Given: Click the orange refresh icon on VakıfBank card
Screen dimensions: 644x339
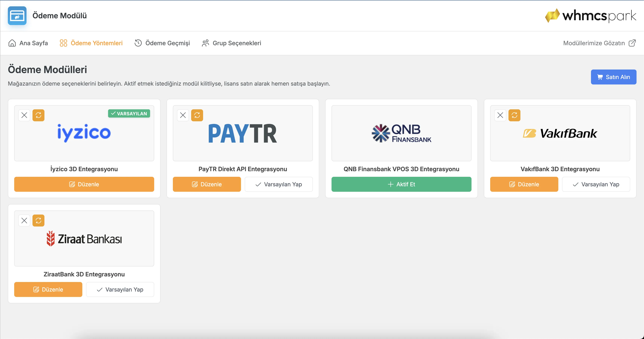Looking at the screenshot, I should coord(514,115).
